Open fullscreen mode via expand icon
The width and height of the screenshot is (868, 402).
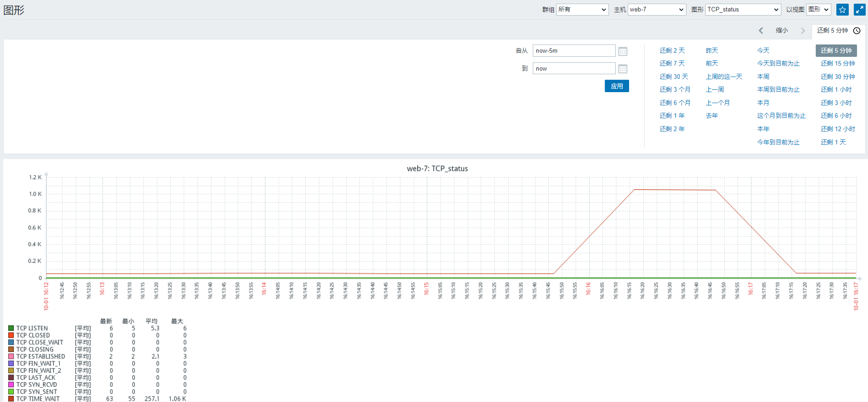click(x=859, y=10)
